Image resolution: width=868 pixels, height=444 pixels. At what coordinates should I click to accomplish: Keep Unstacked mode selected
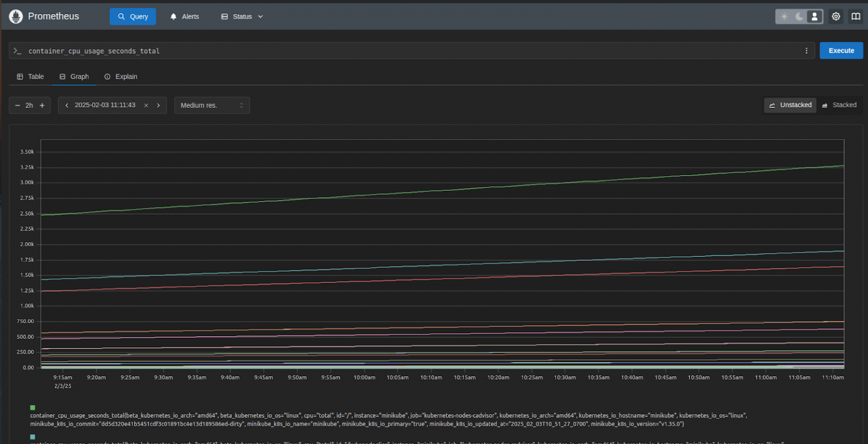790,105
